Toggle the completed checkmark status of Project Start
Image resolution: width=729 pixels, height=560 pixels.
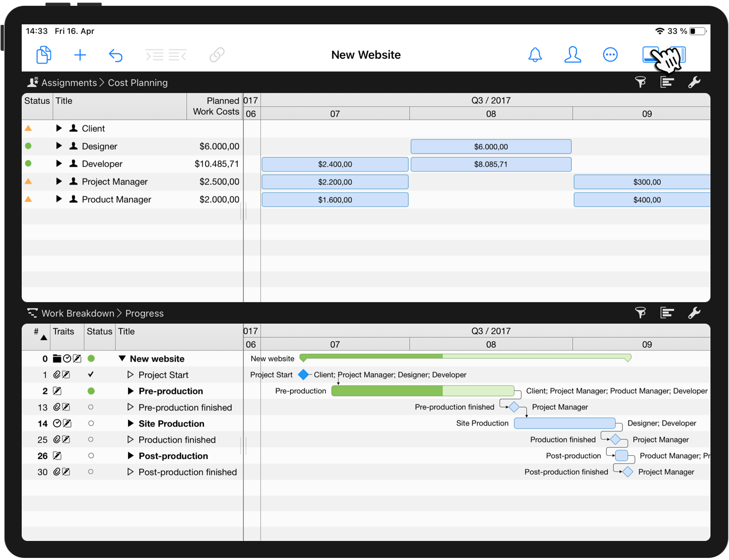tap(91, 375)
